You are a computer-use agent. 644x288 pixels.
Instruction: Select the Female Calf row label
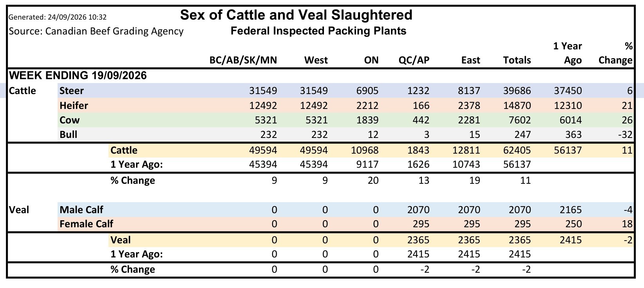[86, 224]
